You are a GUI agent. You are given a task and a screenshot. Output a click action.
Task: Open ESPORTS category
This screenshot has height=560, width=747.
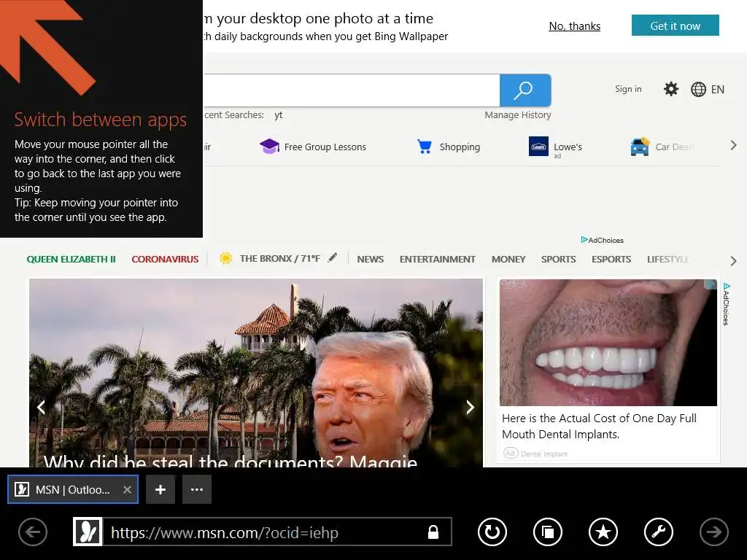(611, 260)
